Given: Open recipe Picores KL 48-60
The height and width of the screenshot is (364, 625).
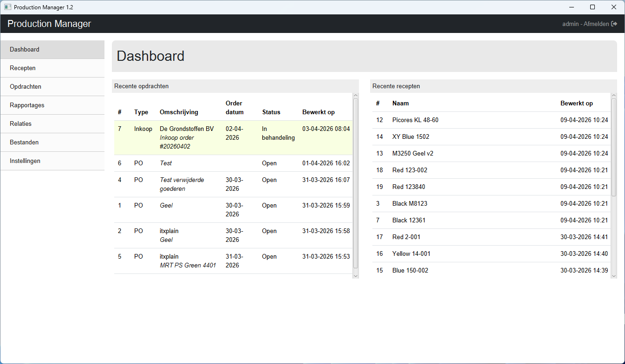Looking at the screenshot, I should 415,120.
